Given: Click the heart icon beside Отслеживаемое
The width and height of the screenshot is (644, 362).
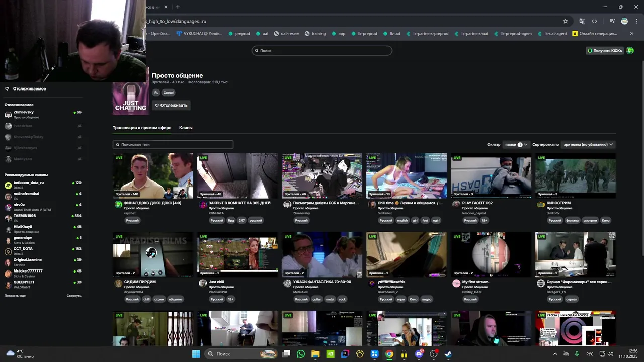Looking at the screenshot, I should [x=7, y=89].
